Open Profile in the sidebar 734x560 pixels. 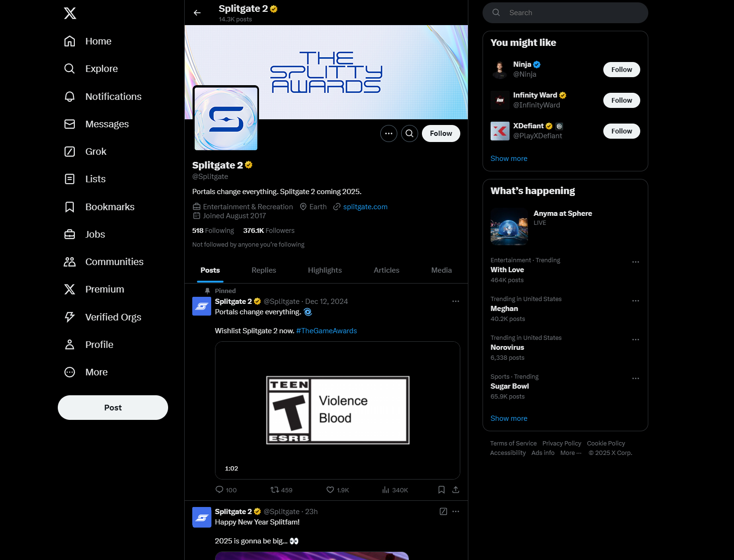[x=89, y=345]
